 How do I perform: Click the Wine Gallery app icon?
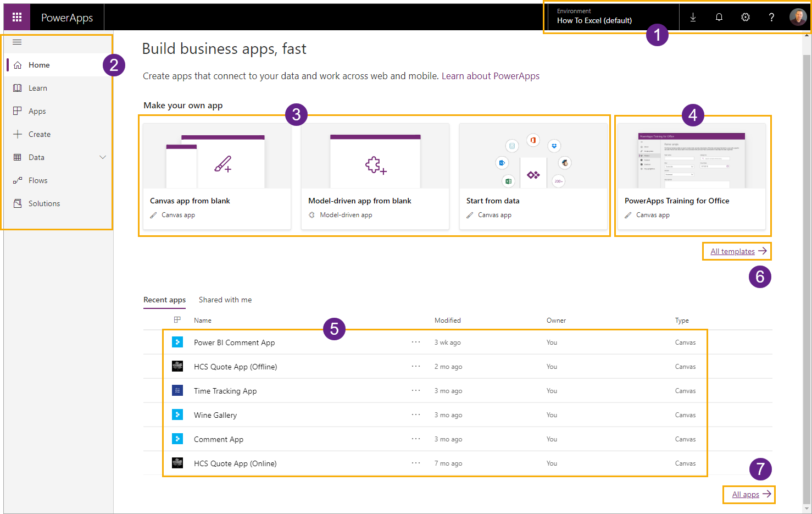[x=177, y=414]
